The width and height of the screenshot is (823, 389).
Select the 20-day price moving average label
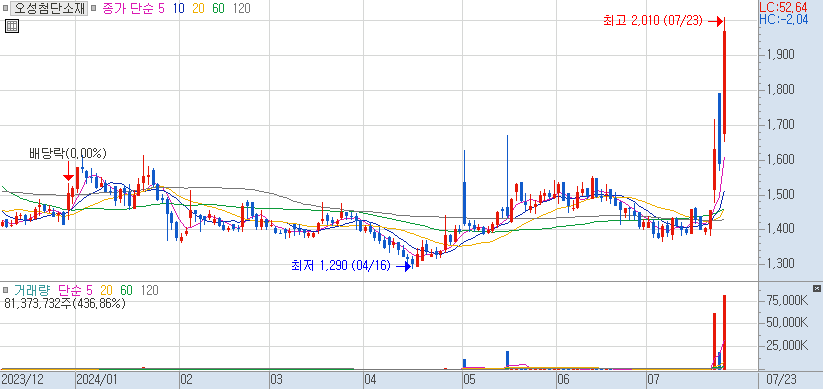pos(198,8)
